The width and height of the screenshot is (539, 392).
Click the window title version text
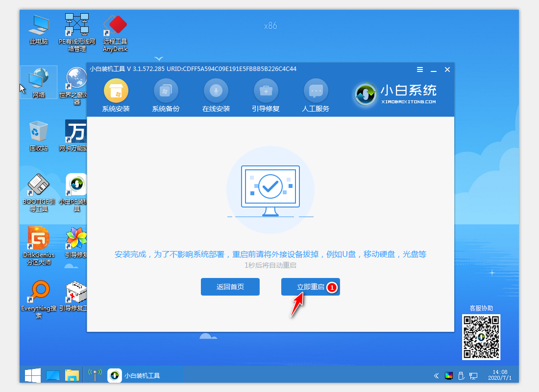coord(193,69)
